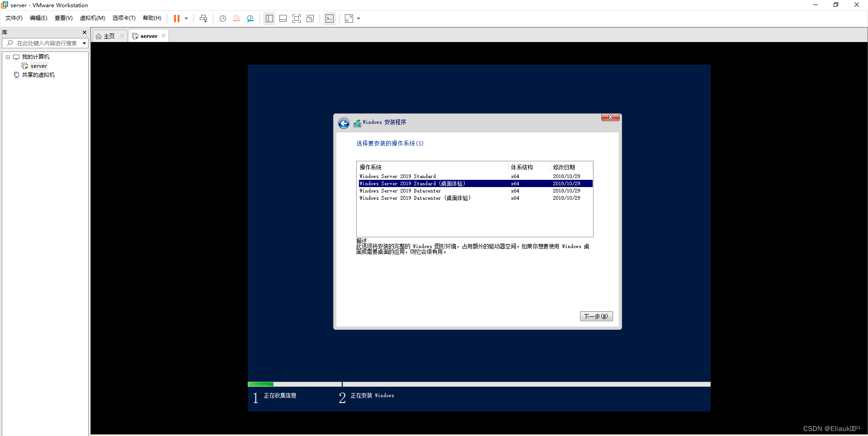The width and height of the screenshot is (868, 436).
Task: Select Windows Server 2019 Standard (桌面体验)
Action: click(x=476, y=183)
